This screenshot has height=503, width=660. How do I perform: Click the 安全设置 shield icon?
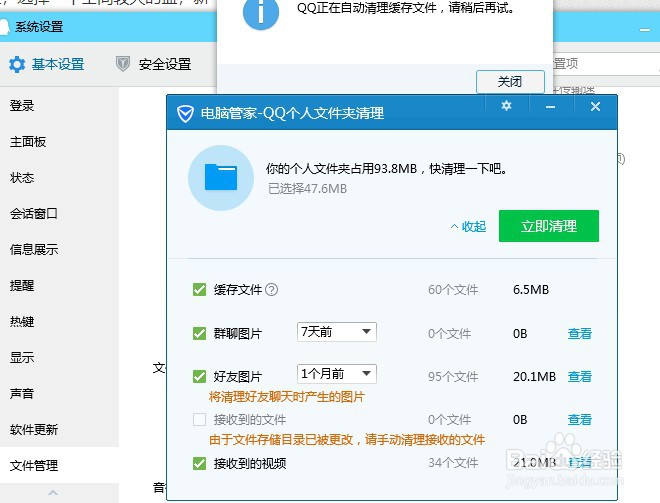122,64
